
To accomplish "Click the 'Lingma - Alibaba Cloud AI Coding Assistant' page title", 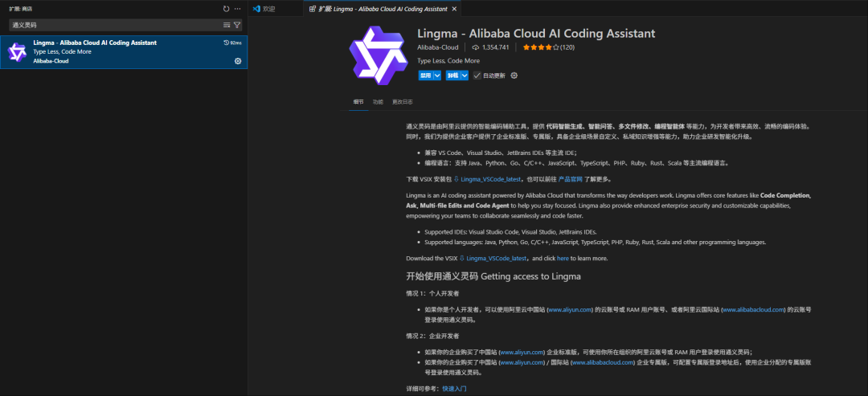I will pos(536,34).
